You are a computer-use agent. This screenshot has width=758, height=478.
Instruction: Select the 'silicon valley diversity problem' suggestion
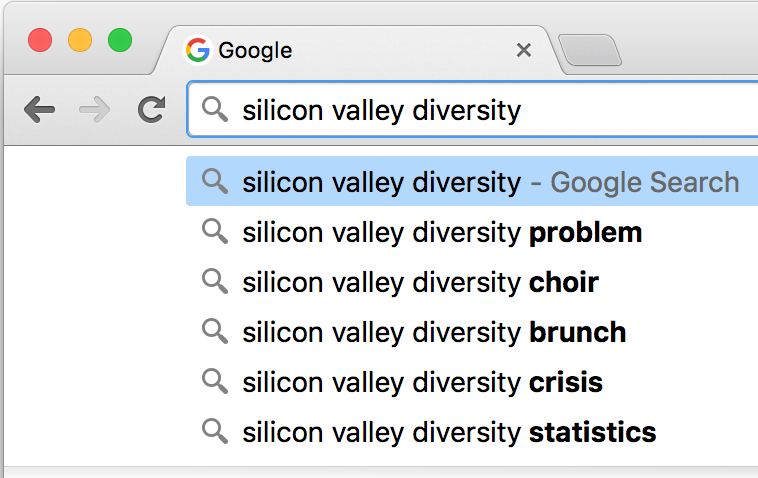click(472, 232)
